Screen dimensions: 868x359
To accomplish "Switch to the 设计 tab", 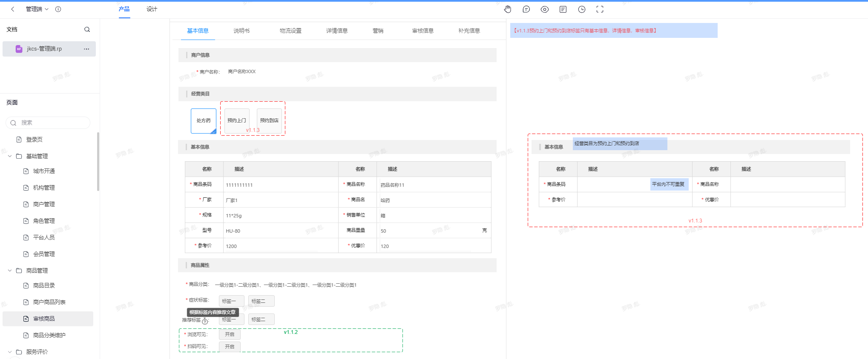I will click(x=152, y=9).
